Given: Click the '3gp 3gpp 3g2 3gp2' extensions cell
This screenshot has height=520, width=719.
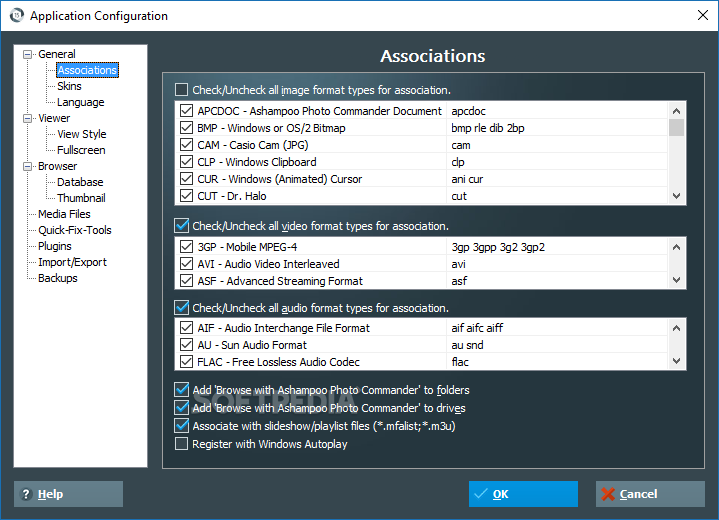Looking at the screenshot, I should coord(557,247).
